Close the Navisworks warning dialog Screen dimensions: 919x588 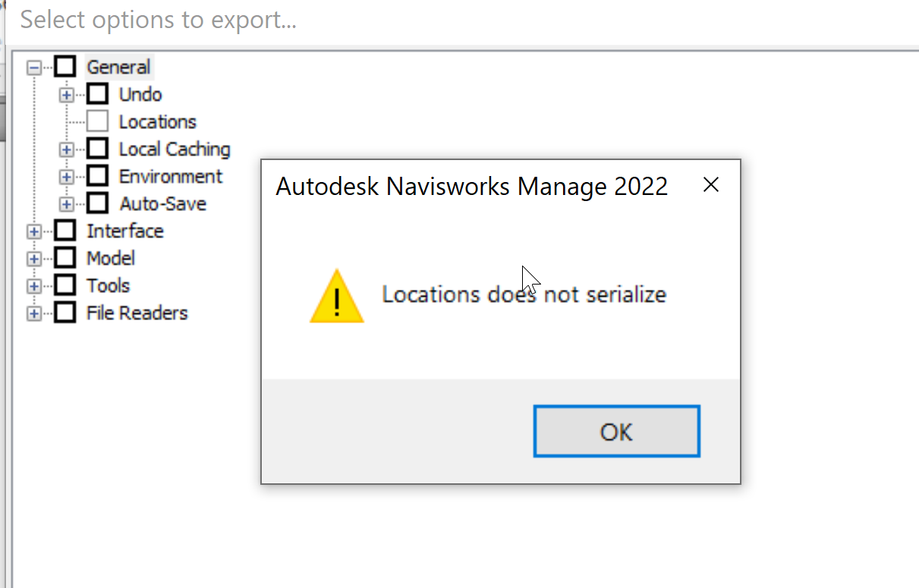[x=710, y=185]
